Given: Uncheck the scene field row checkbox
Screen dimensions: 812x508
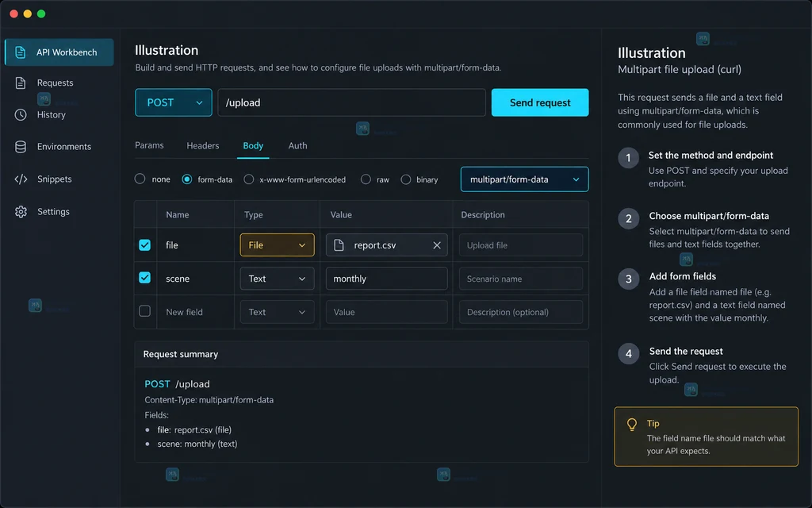Looking at the screenshot, I should point(144,278).
